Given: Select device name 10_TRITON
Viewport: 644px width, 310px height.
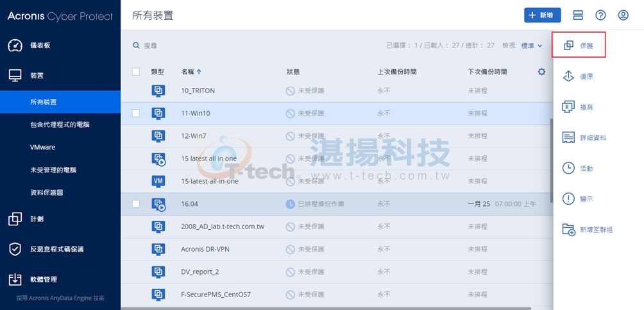Looking at the screenshot, I should point(198,90).
